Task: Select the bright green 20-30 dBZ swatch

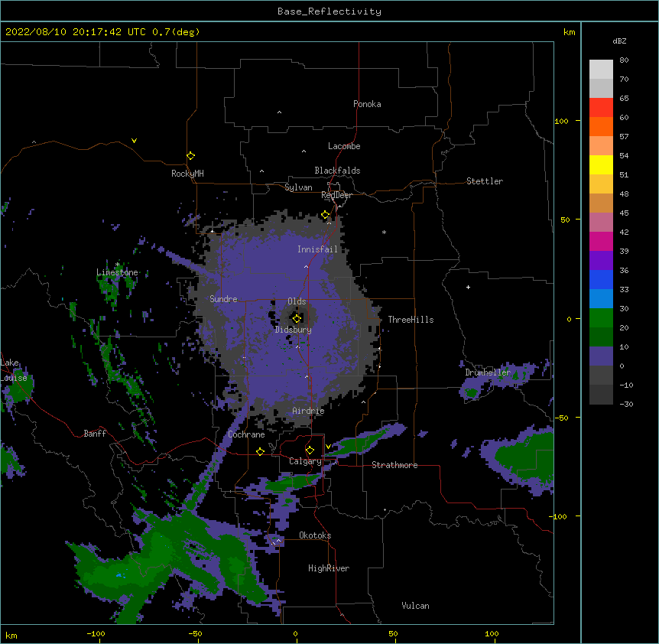Action: [601, 318]
